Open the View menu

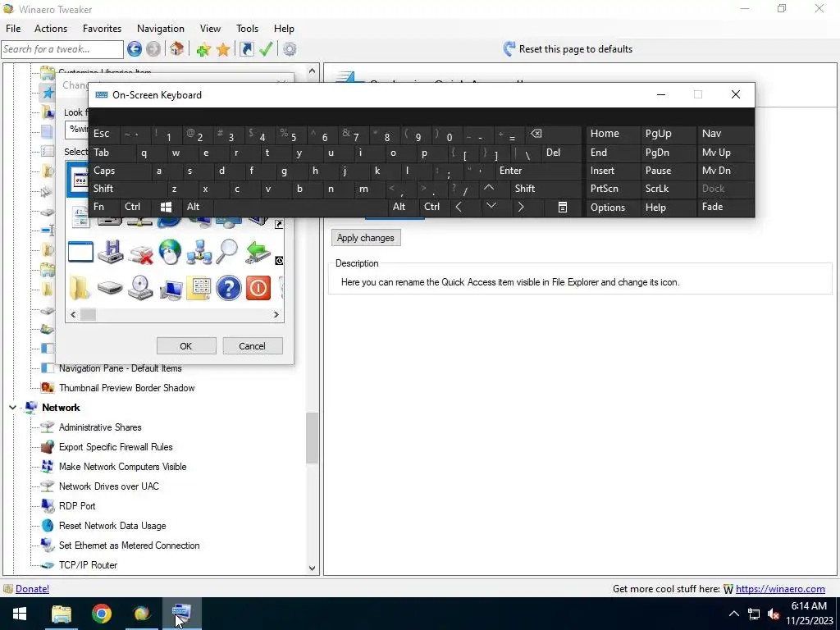pos(210,29)
